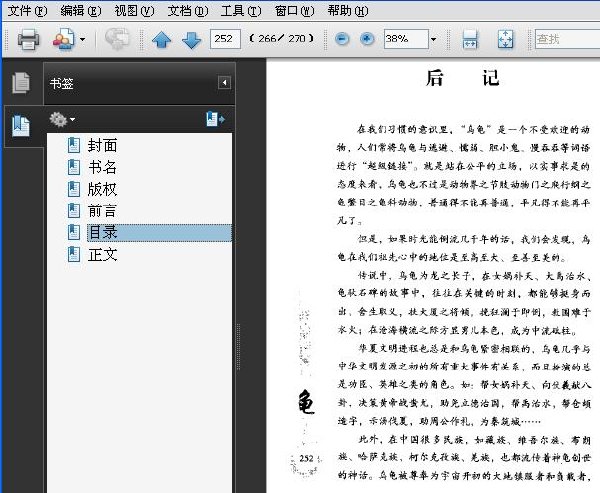Click the page number field showing 252

tap(225, 39)
